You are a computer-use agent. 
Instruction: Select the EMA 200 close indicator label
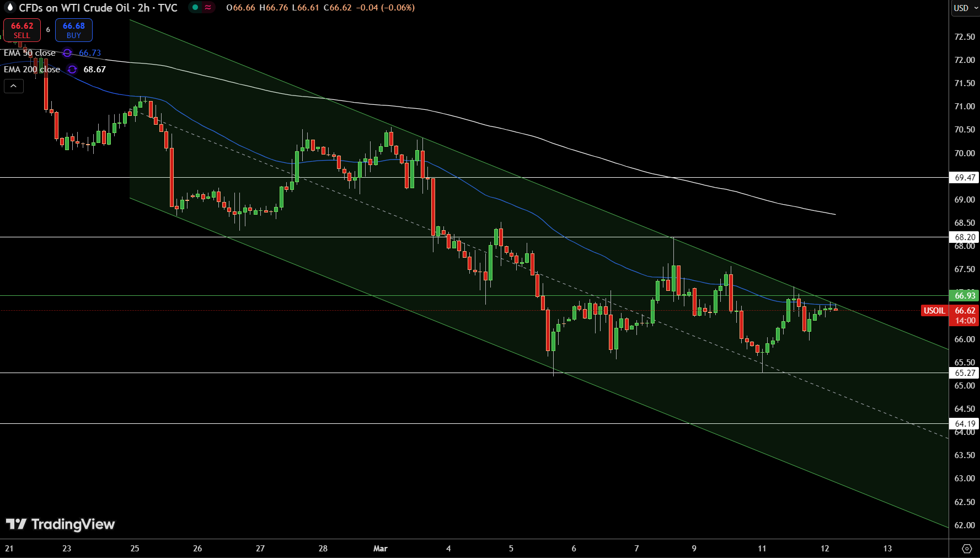(32, 70)
